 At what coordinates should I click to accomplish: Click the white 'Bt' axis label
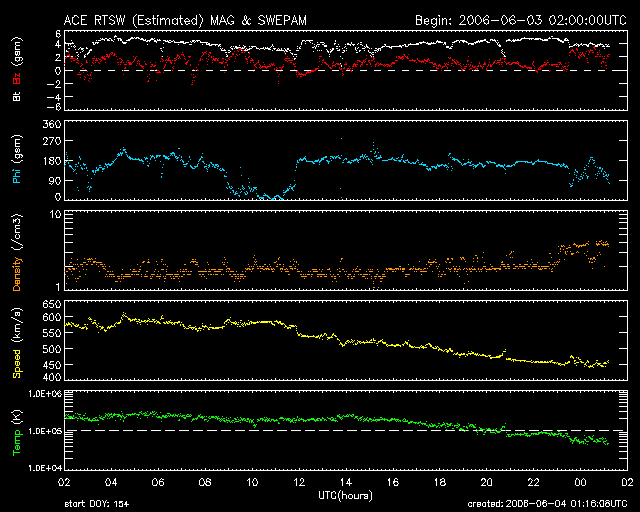(x=17, y=96)
